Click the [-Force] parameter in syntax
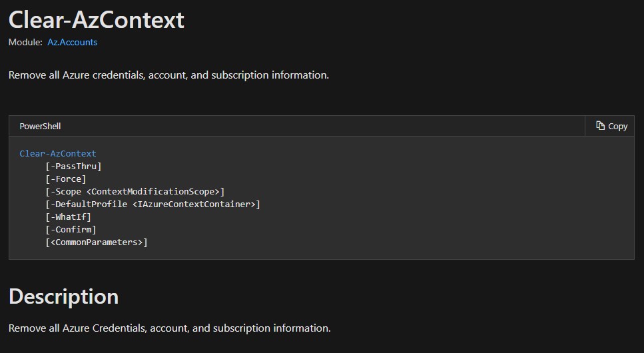Viewport: 644px width, 353px height. click(66, 178)
